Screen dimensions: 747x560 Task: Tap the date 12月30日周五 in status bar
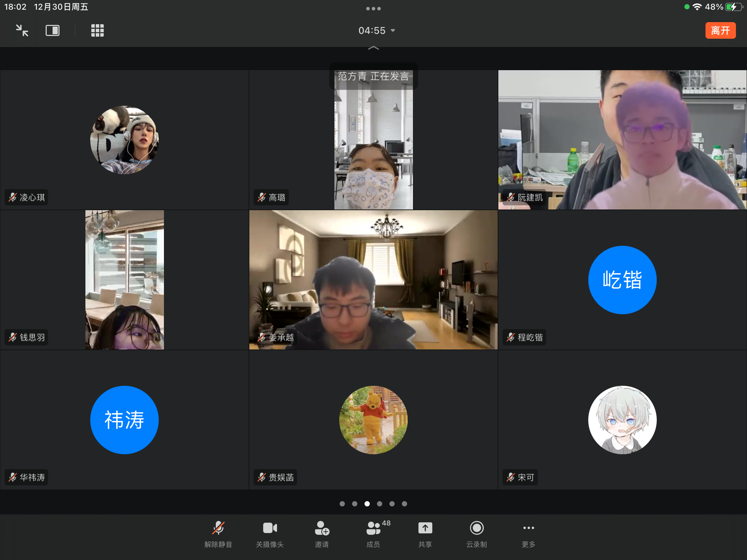pos(61,7)
